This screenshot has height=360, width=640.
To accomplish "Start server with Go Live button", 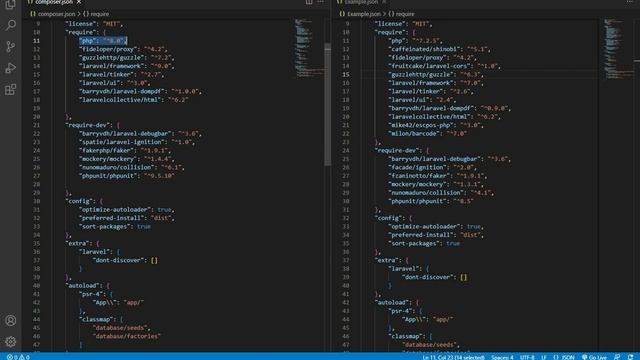I will click(x=594, y=357).
